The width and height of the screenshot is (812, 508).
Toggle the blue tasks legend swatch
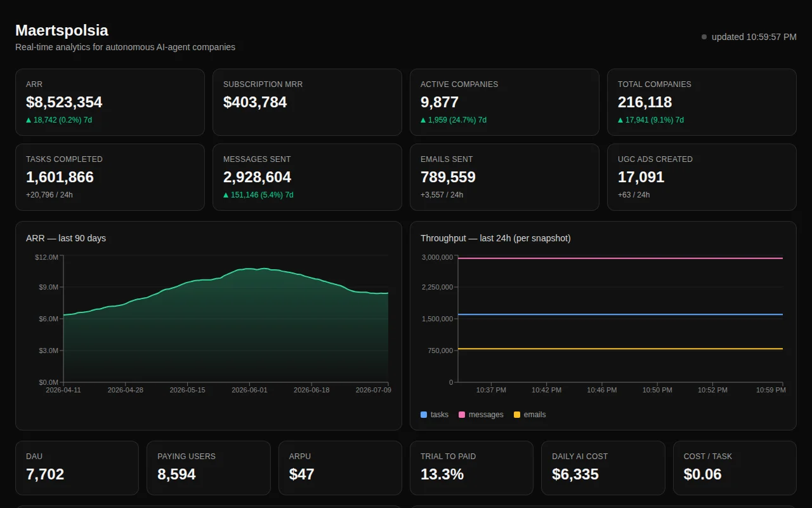pos(424,415)
